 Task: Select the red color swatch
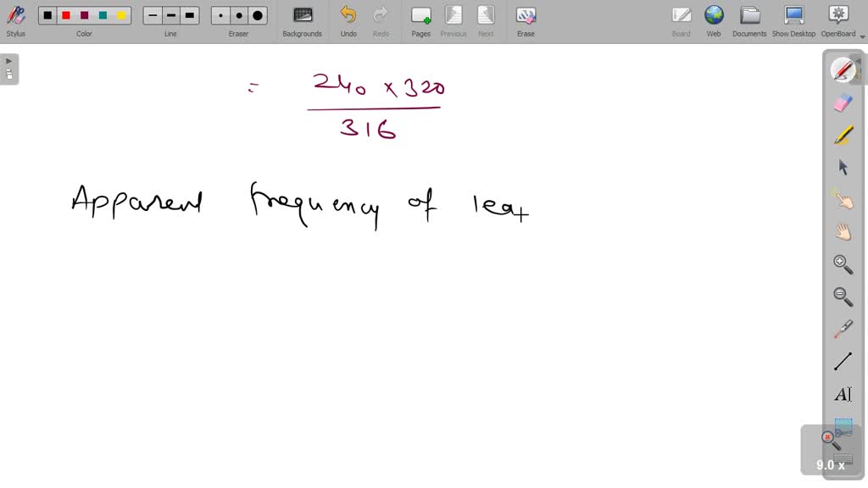[x=66, y=15]
